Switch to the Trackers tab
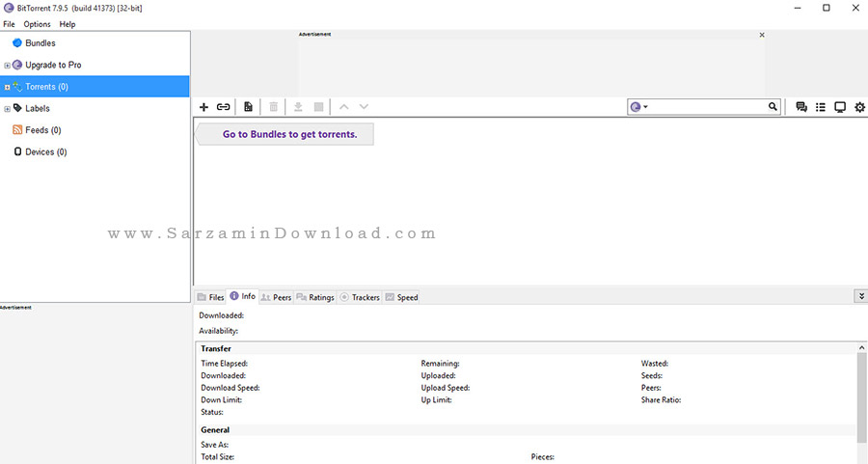This screenshot has height=464, width=868. tap(360, 297)
